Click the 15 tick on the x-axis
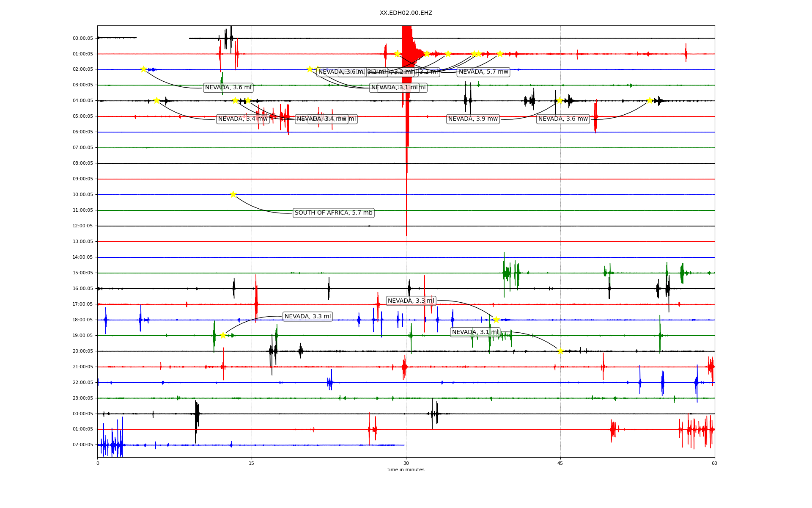Viewport: 812px width, 508px height. coord(252,463)
